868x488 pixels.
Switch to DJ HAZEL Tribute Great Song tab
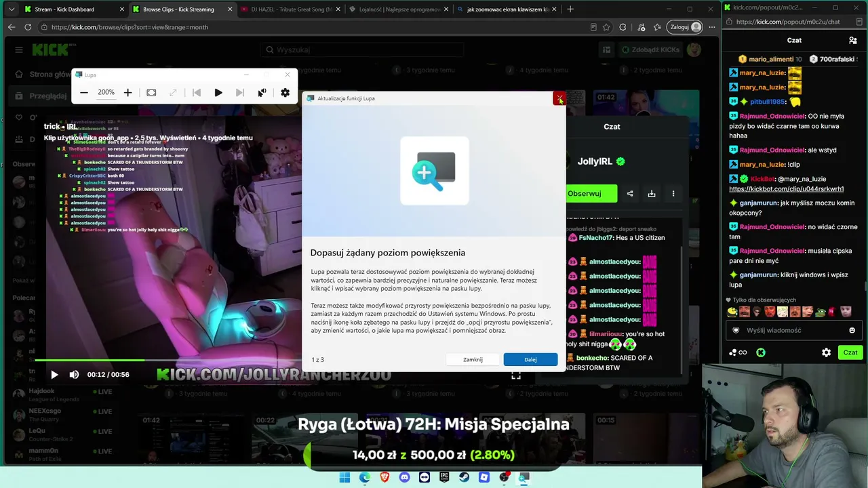tap(290, 9)
